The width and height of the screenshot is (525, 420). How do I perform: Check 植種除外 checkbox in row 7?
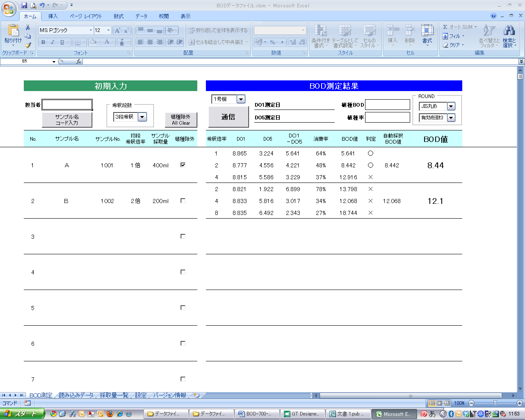183,379
